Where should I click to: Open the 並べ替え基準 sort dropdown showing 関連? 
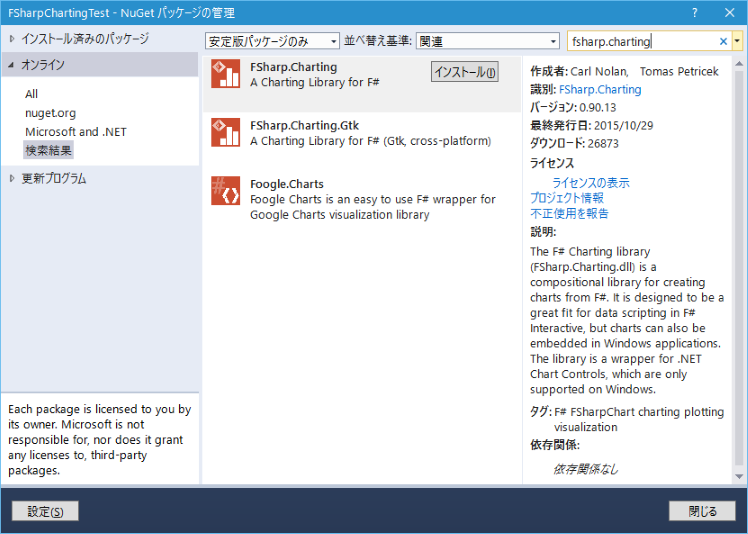(488, 42)
